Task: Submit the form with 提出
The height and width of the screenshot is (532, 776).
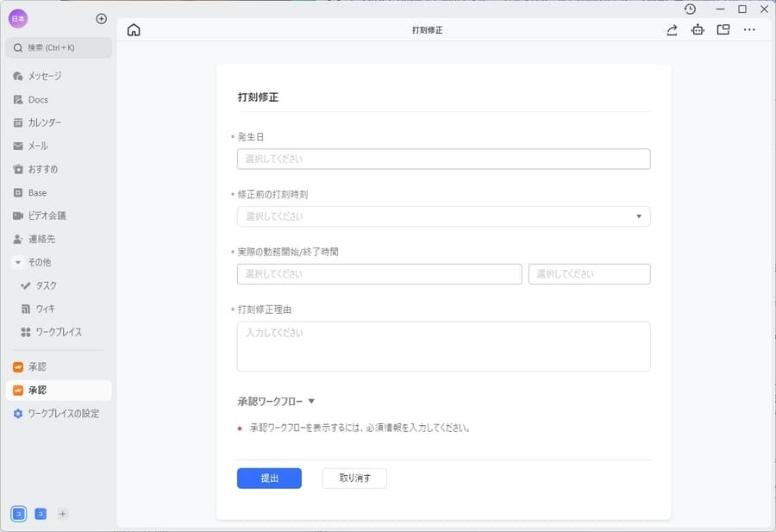Action: 269,478
